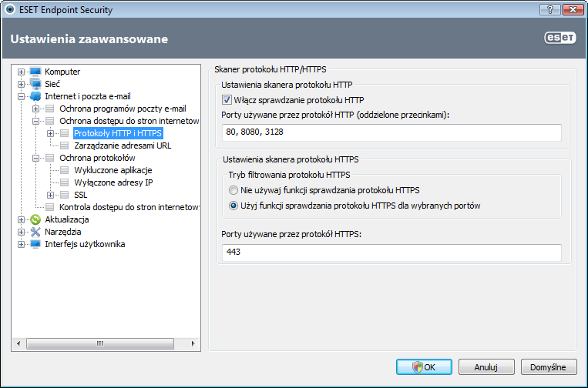Viewport: 588px width, 388px height.
Task: Click the HTTP ports field with 80, 8080, 3128
Action: pyautogui.click(x=391, y=132)
